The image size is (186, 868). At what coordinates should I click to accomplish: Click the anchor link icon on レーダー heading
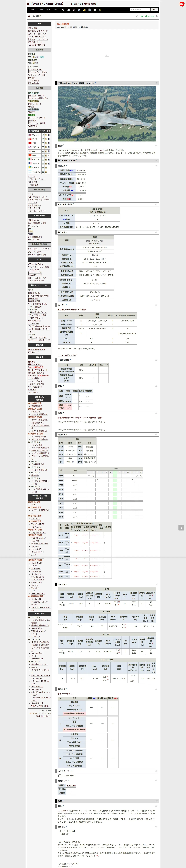[156, 305]
